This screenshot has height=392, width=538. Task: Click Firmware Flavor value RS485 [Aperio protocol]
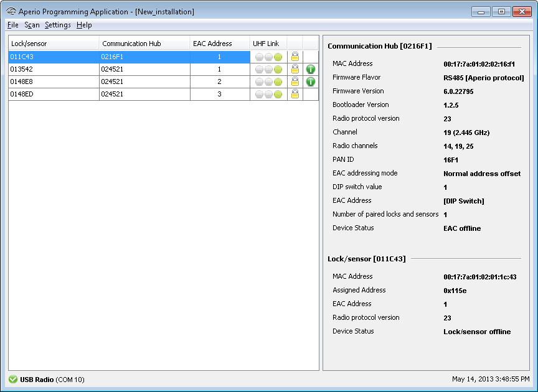(483, 78)
